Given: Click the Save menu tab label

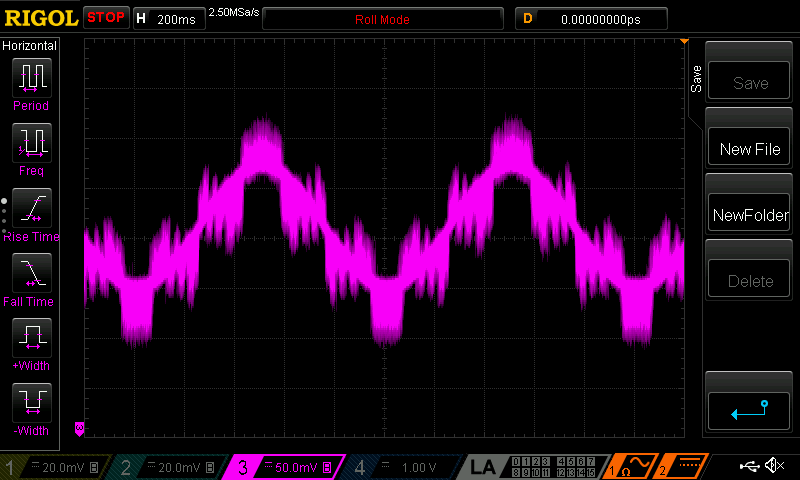Looking at the screenshot, I should [x=696, y=79].
